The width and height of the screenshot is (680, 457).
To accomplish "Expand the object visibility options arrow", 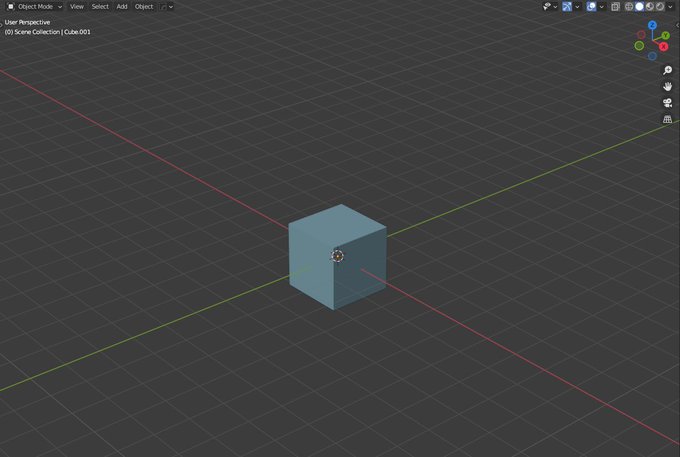I will pyautogui.click(x=556, y=7).
